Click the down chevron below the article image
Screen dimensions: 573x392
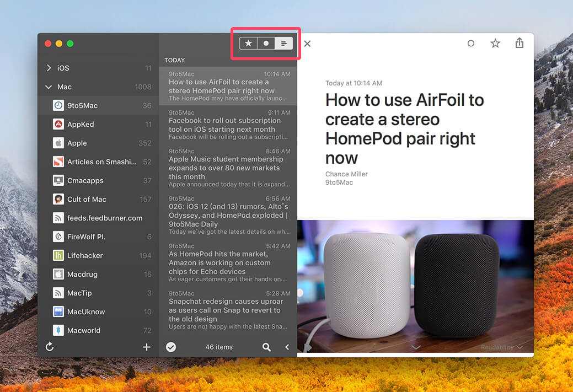[416, 347]
